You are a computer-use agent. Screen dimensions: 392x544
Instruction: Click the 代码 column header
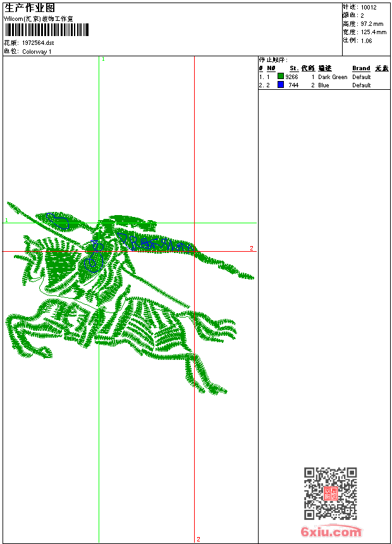pyautogui.click(x=308, y=68)
